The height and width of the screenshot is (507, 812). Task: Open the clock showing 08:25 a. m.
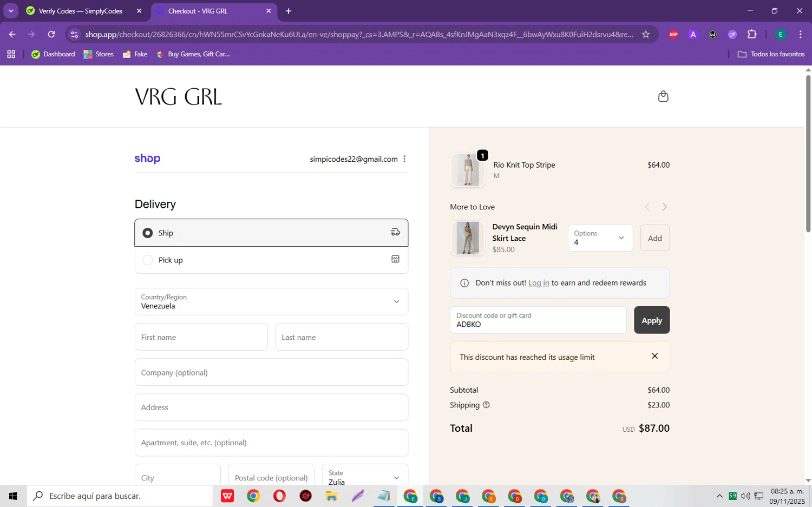point(787,496)
